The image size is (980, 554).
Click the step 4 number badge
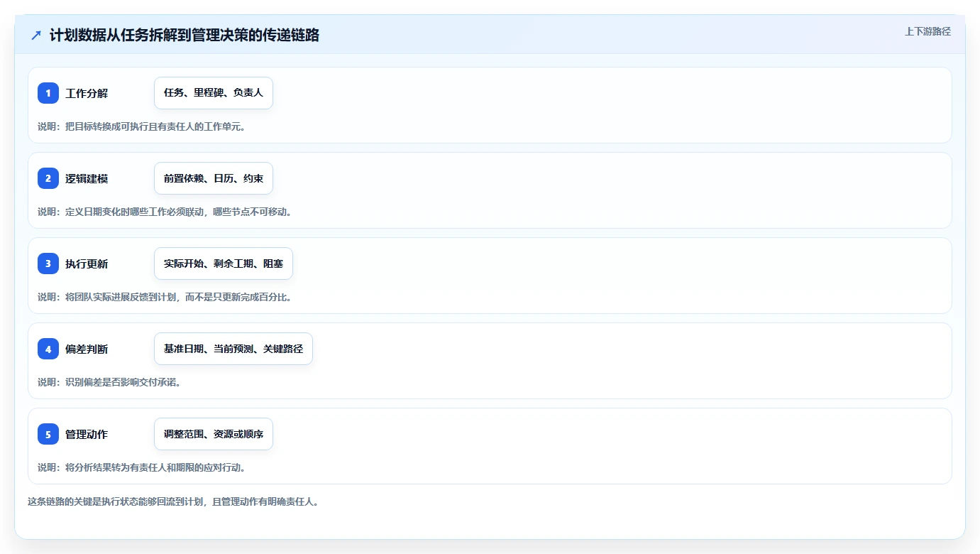click(x=48, y=349)
